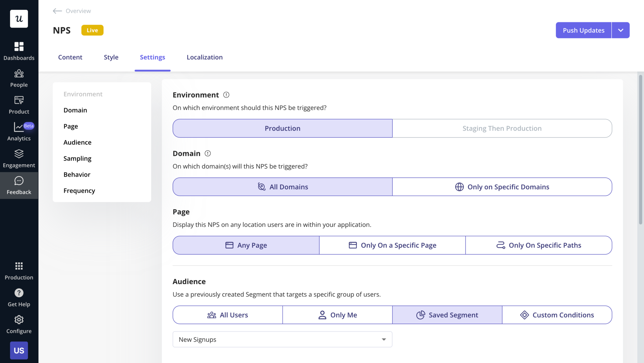This screenshot has width=644, height=363.
Task: Open the Product section
Action: (19, 104)
